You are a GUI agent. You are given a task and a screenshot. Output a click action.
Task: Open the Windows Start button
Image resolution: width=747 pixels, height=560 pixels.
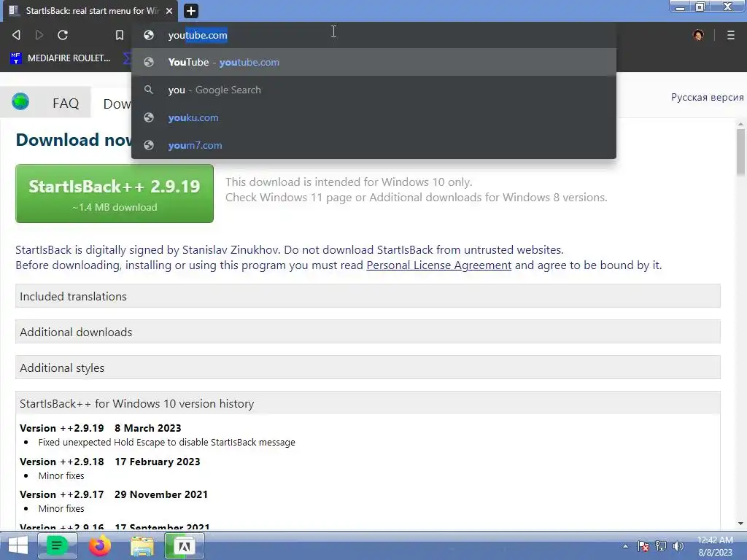pos(18,545)
